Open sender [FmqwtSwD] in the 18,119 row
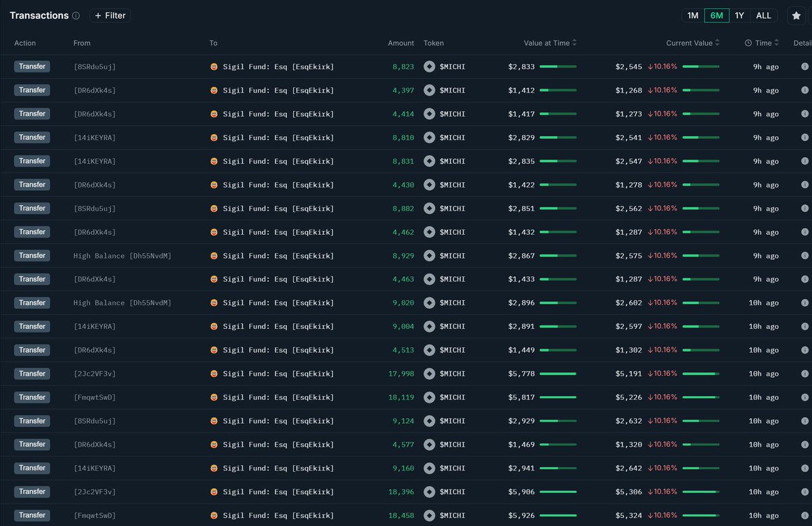This screenshot has width=812, height=526. tap(95, 397)
